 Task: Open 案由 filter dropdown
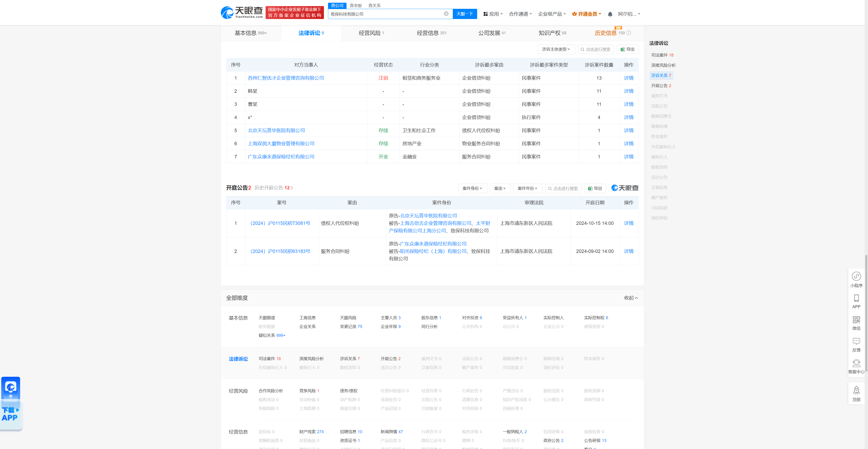click(x=500, y=188)
